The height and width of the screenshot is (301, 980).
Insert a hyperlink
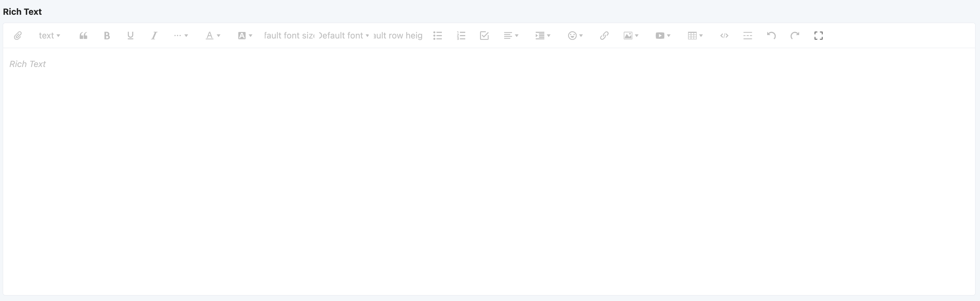coord(604,36)
